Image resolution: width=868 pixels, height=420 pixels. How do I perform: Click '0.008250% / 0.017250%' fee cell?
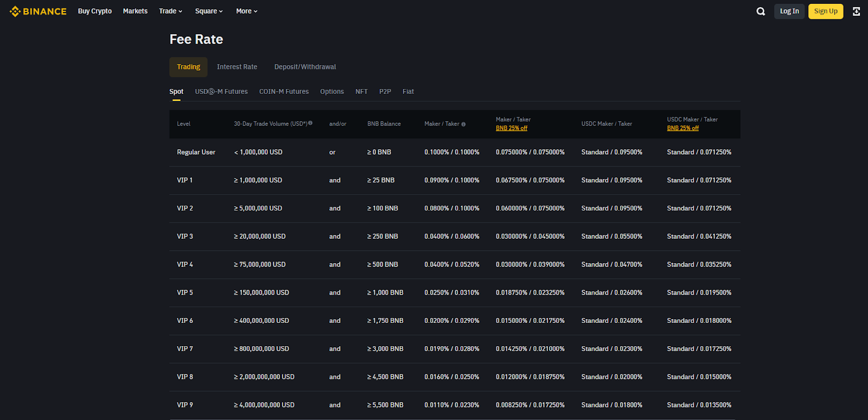click(530, 405)
